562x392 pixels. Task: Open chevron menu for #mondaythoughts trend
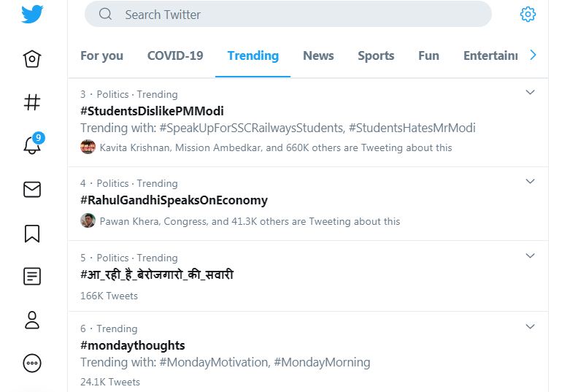tap(531, 326)
